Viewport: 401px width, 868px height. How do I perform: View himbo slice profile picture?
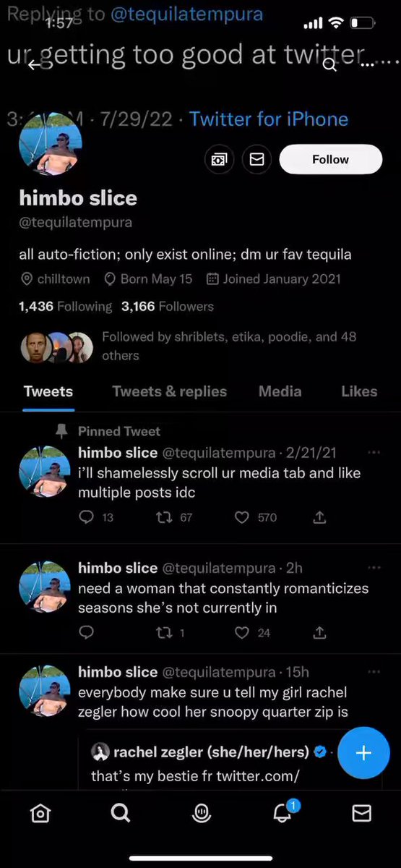pos(50,144)
